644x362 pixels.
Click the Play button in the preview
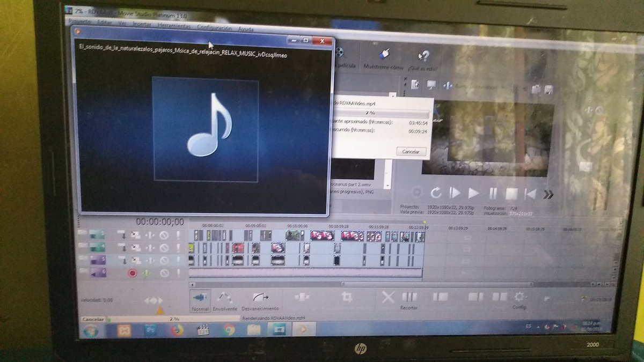coord(473,193)
